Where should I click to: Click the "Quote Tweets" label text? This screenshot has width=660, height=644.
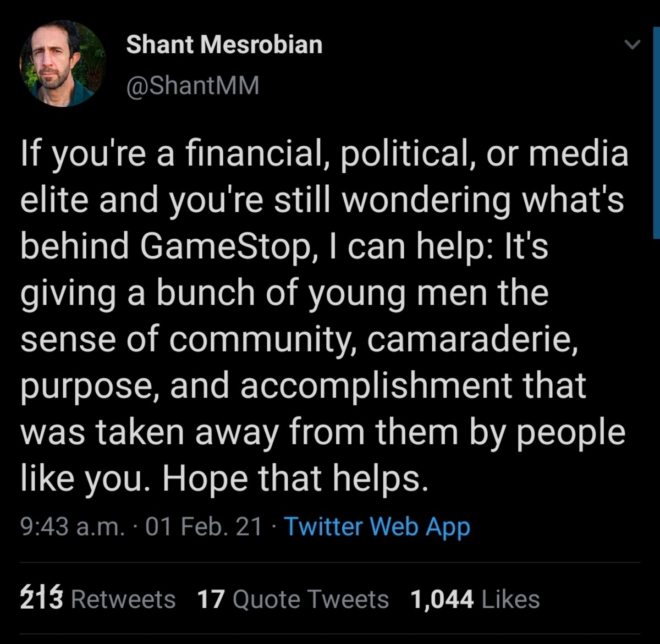pyautogui.click(x=311, y=599)
